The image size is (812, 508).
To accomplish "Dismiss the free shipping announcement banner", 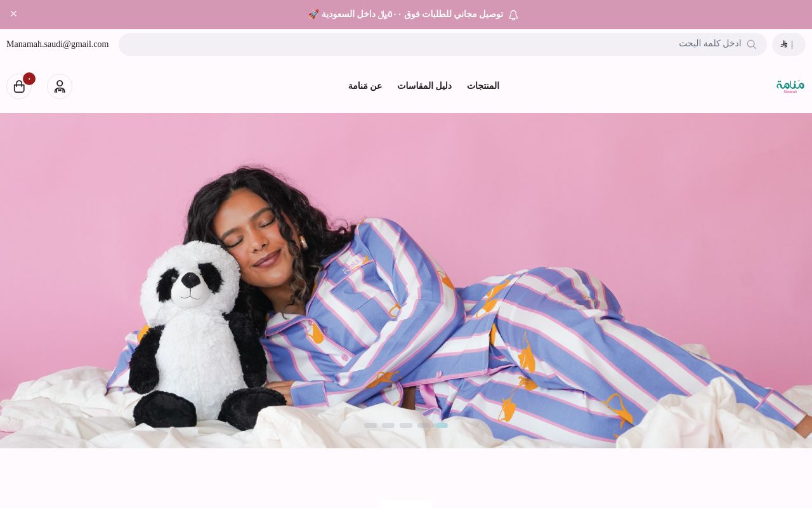I will (13, 13).
